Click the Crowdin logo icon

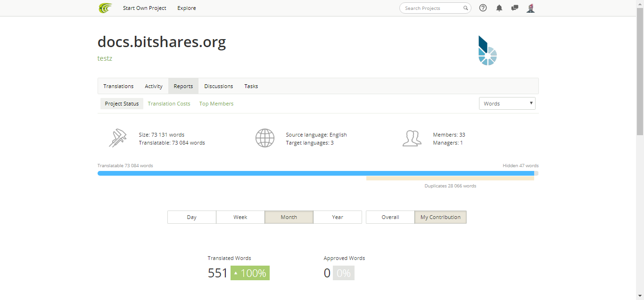105,8
